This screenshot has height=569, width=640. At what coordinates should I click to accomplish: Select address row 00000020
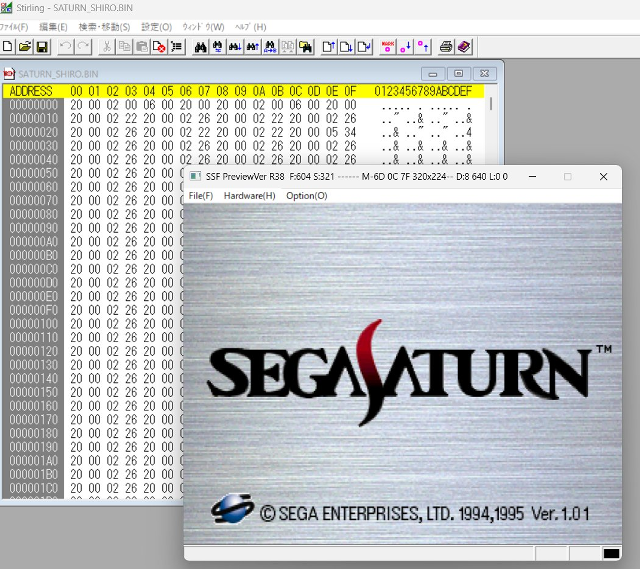33,132
